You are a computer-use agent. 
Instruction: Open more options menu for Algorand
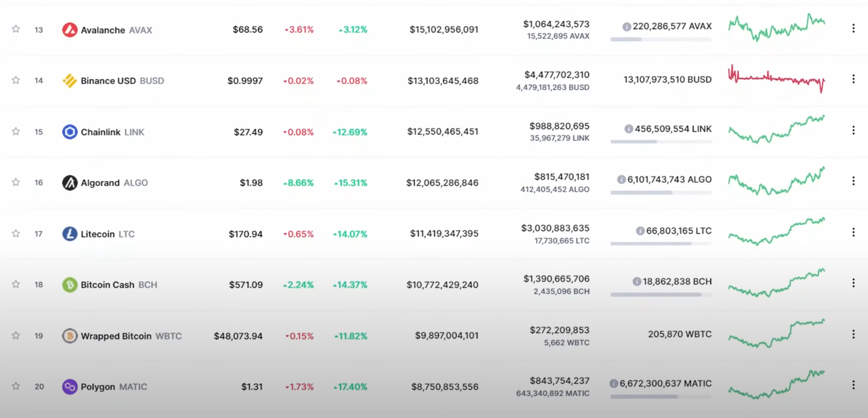[853, 181]
